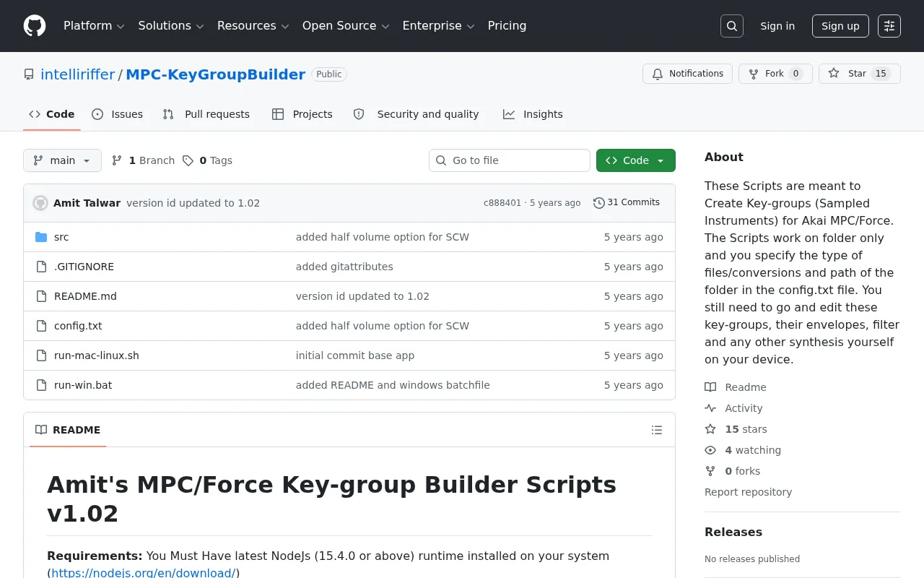
Task: Expand the Open Source menu
Action: tap(346, 26)
